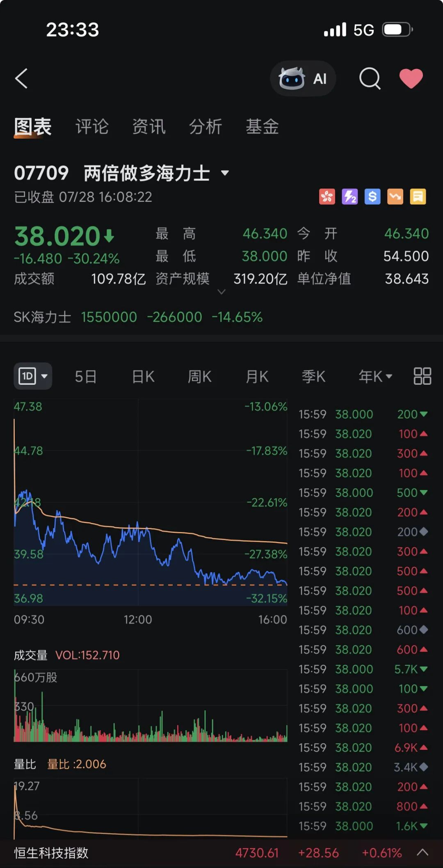
Task: Tap the purple lightning badge icon
Action: tap(350, 197)
